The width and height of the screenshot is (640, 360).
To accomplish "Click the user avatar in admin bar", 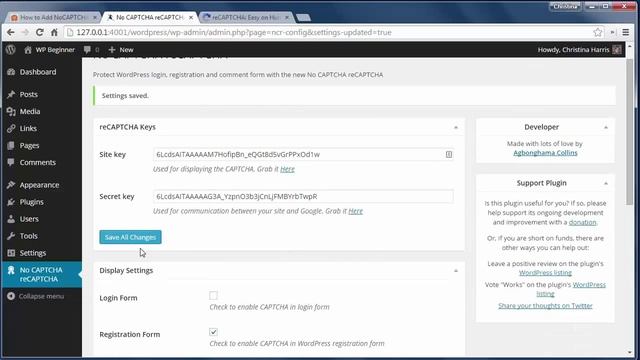I will click(617, 50).
